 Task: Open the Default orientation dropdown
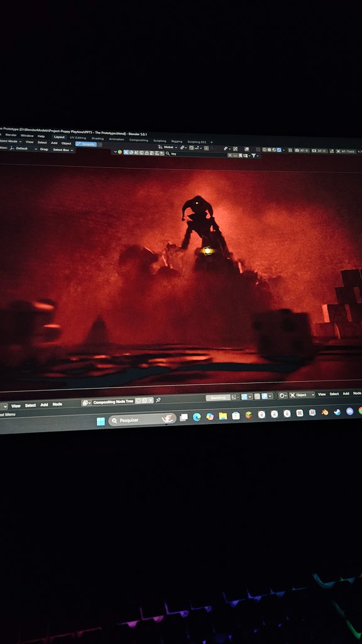tap(23, 148)
